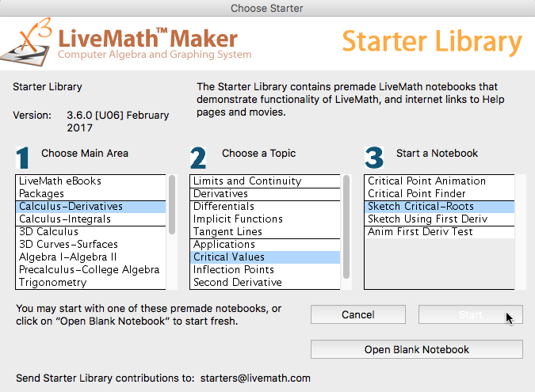Click the Starter Library orange heading
535x392 pixels.
click(x=432, y=42)
